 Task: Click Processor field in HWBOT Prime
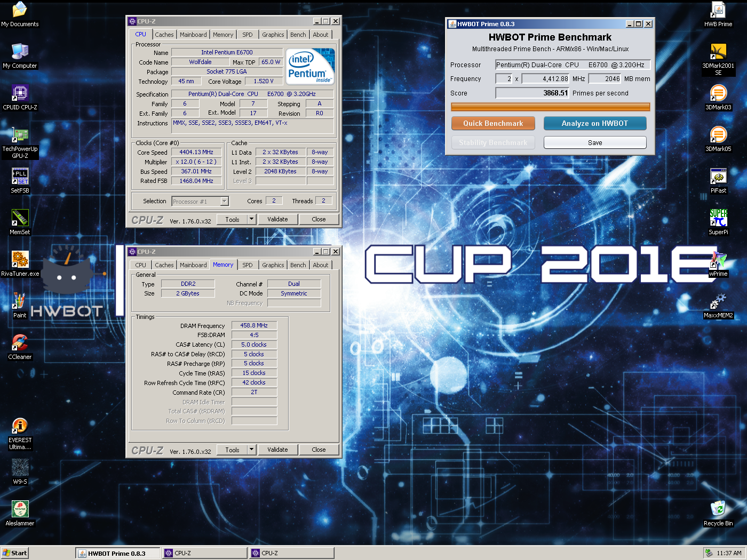point(573,65)
